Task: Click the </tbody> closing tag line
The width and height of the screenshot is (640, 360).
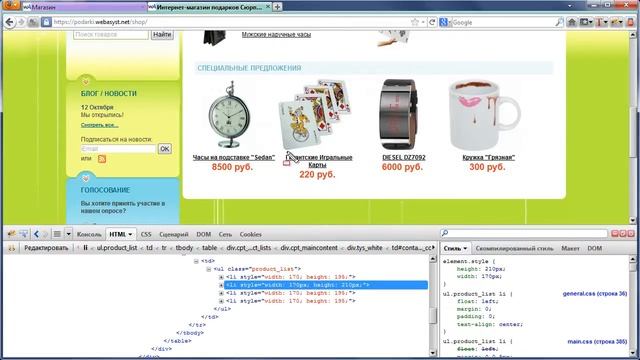Action: [x=190, y=333]
